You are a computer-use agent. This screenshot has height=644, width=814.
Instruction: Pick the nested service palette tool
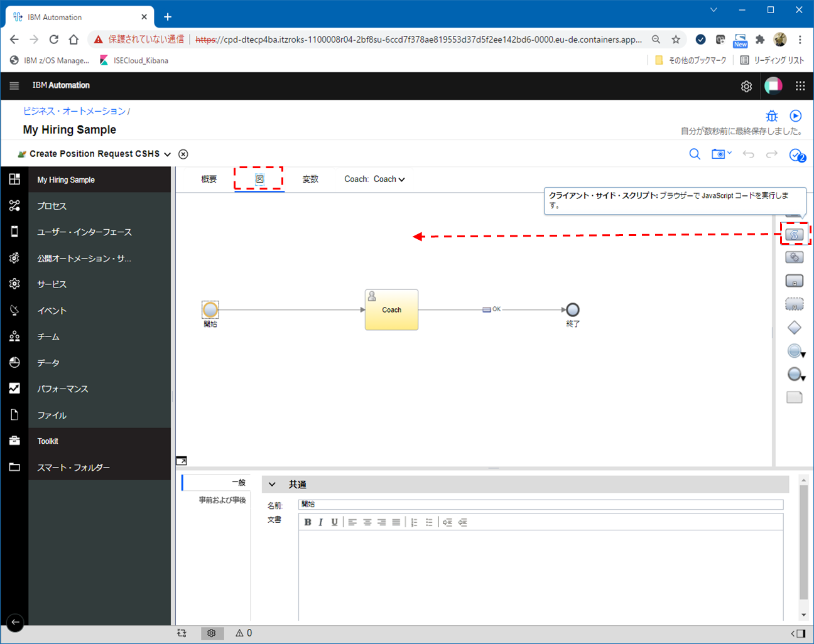point(795,281)
